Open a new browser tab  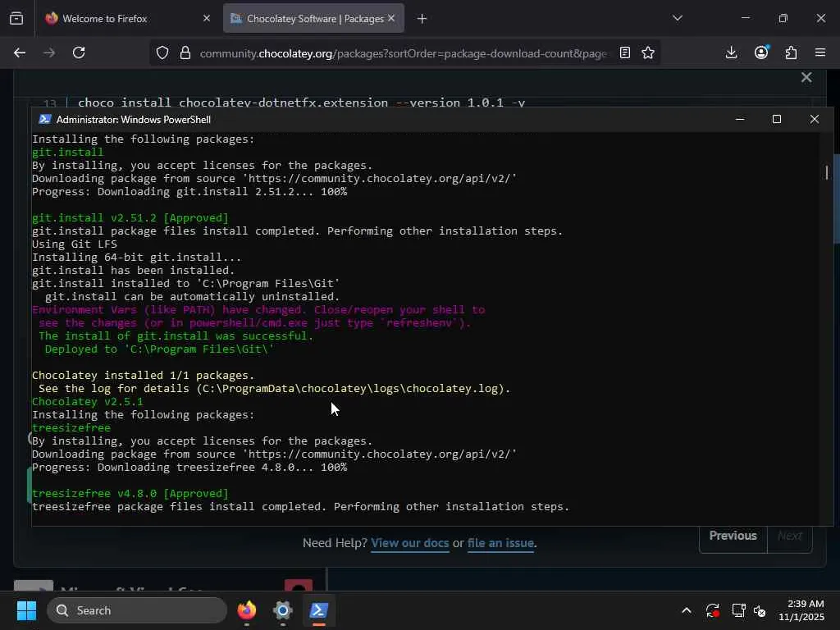[x=422, y=19]
